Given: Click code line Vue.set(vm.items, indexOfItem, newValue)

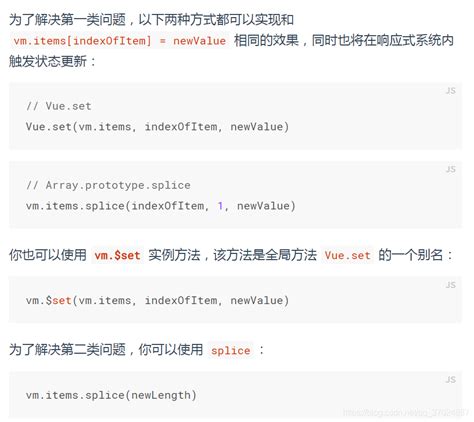Looking at the screenshot, I should click(x=157, y=127).
